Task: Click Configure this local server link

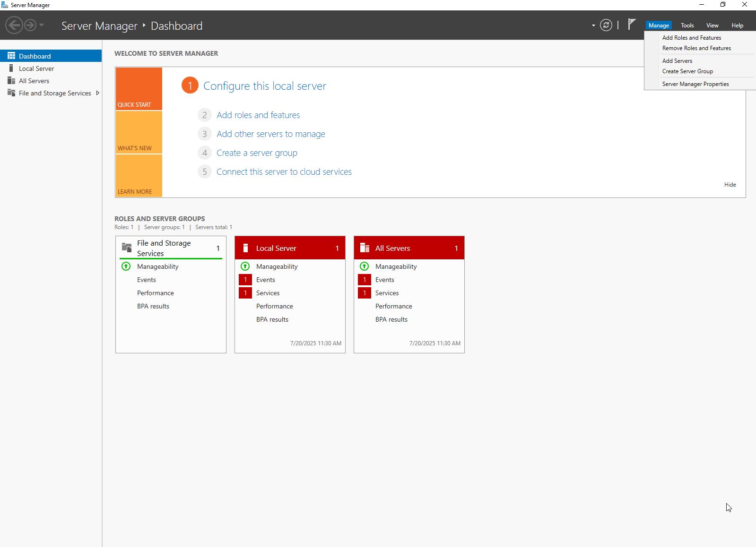Action: coord(264,86)
